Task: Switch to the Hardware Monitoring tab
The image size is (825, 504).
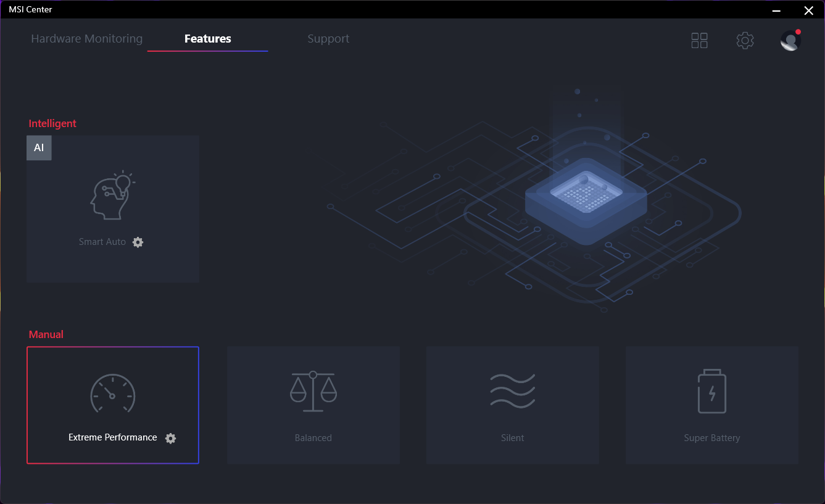Action: click(x=86, y=39)
